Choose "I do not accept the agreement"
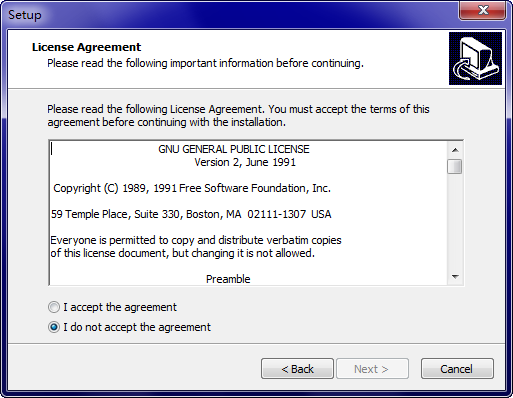The height and width of the screenshot is (398, 513). coord(129,327)
